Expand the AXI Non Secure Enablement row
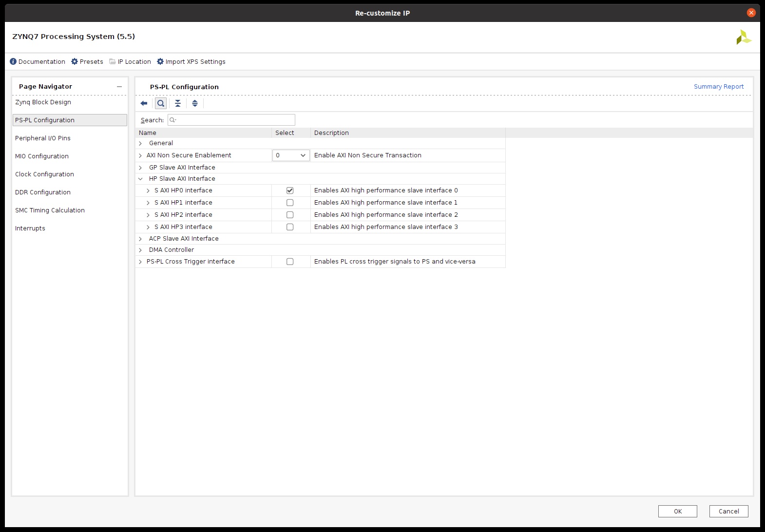This screenshot has height=532, width=765. (140, 155)
